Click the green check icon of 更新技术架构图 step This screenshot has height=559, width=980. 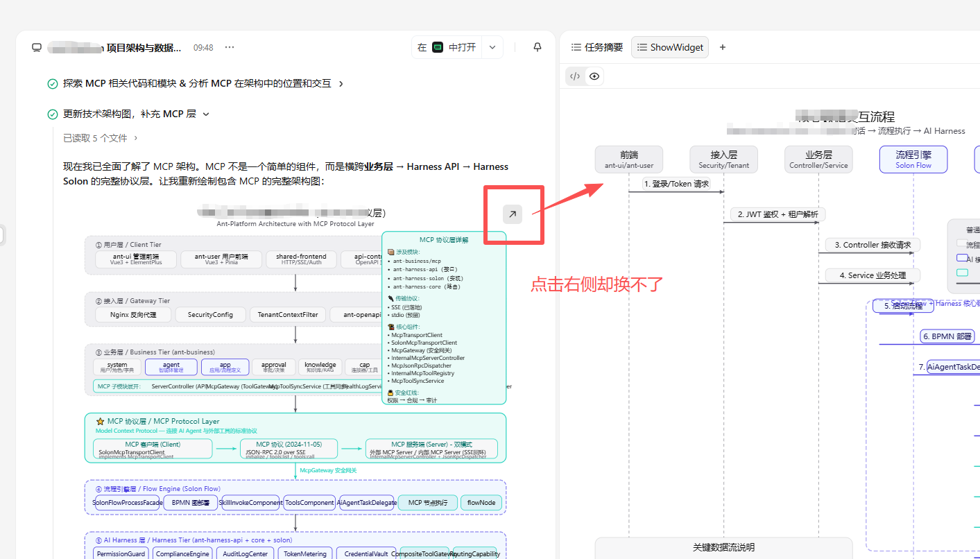click(52, 114)
